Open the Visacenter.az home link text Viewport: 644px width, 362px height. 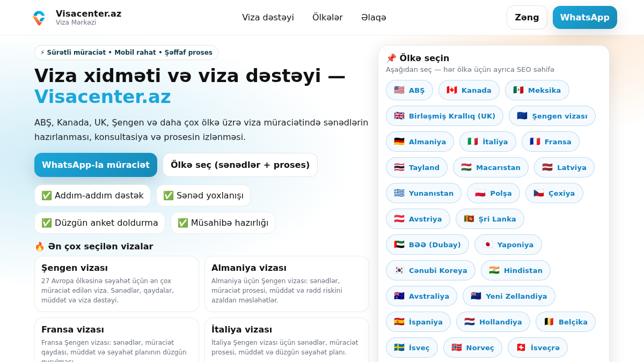89,13
